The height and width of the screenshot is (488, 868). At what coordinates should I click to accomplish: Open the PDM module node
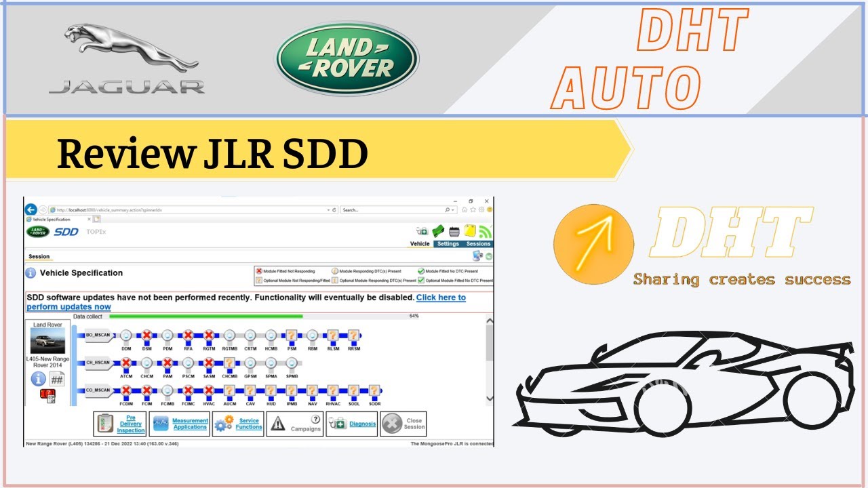point(167,335)
